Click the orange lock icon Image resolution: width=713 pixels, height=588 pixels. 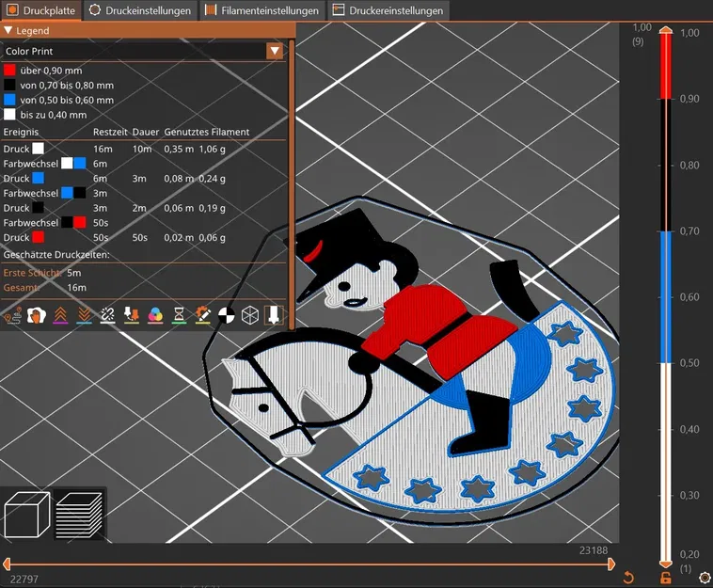pyautogui.click(x=665, y=578)
